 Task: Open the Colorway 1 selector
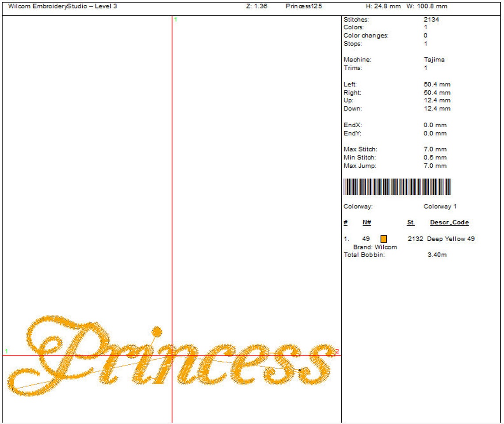(440, 206)
